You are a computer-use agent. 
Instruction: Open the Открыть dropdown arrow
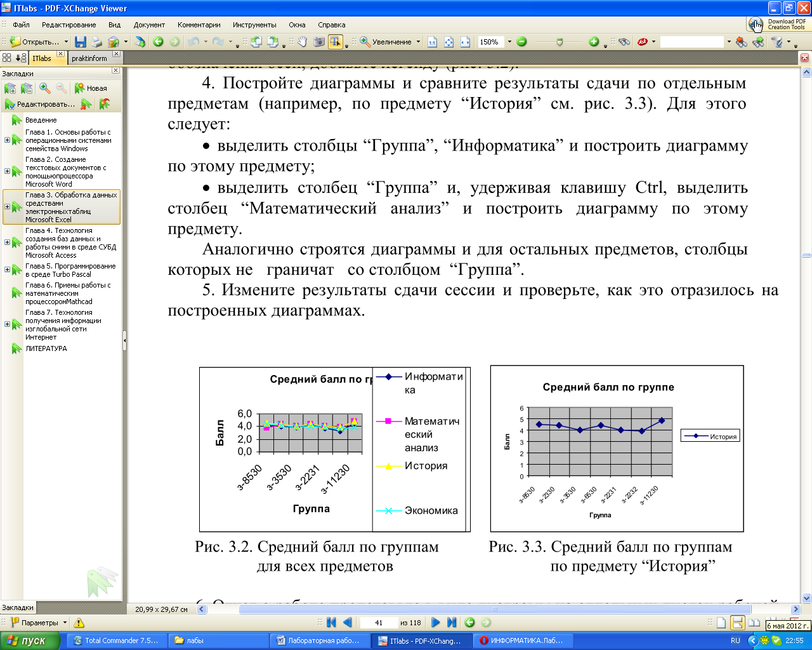coord(66,42)
